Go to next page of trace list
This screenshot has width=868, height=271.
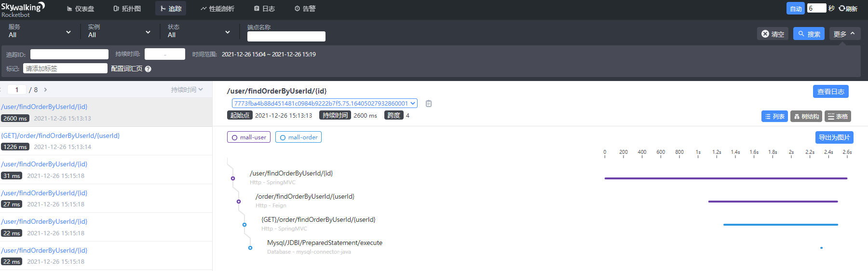[x=45, y=90]
